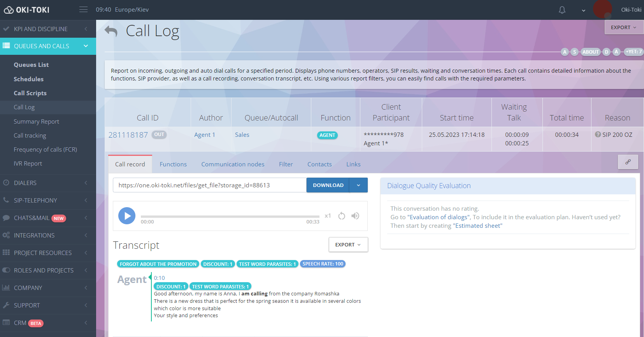Open the Transcript EXPORT dropdown
644x337 pixels.
click(348, 244)
